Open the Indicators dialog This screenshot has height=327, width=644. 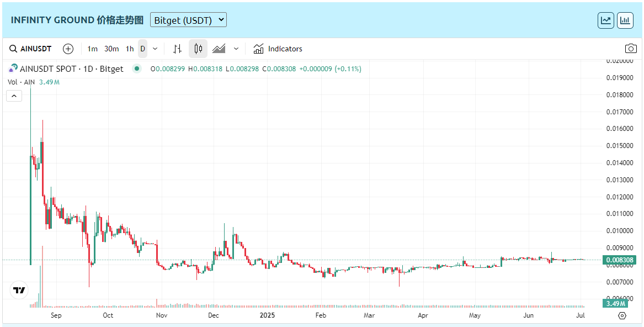click(278, 49)
